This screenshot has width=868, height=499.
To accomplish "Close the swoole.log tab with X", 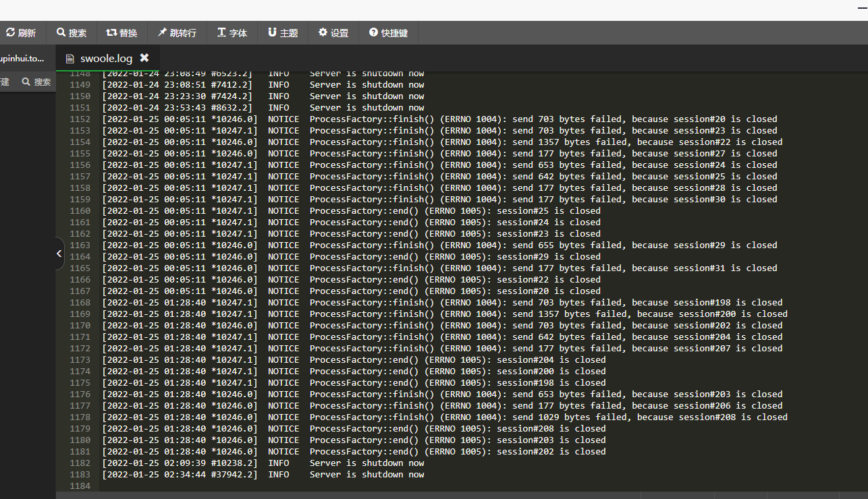I will pyautogui.click(x=144, y=58).
